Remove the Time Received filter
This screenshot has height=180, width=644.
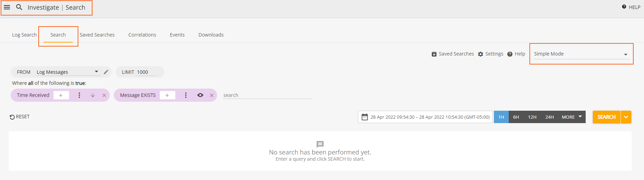pyautogui.click(x=104, y=95)
